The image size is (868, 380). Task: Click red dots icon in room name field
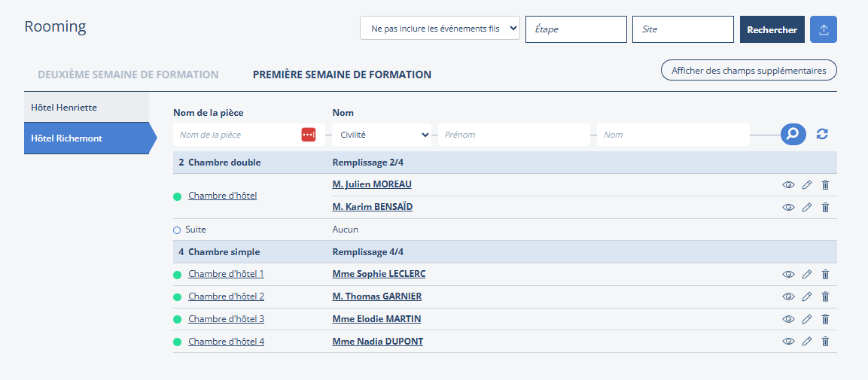point(309,135)
